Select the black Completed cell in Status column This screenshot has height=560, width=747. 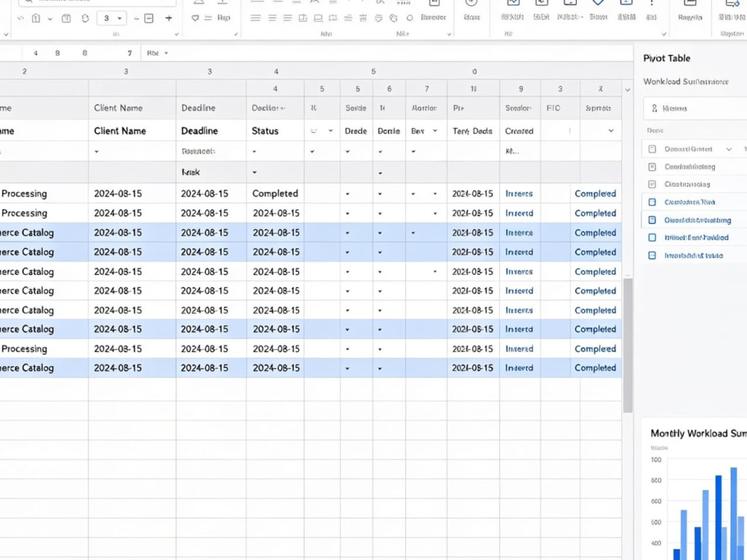point(275,193)
